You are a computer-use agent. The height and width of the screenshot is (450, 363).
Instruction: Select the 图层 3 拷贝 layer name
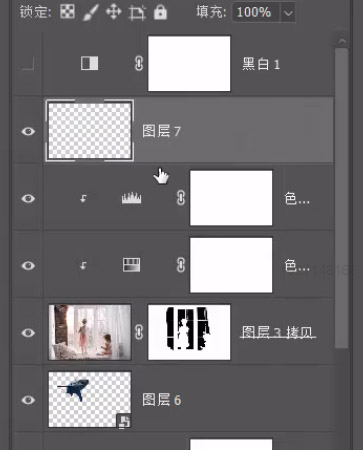277,332
